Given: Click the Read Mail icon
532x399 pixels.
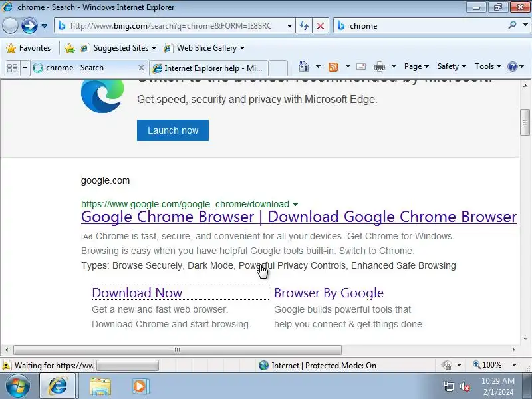Looking at the screenshot, I should pyautogui.click(x=361, y=66).
